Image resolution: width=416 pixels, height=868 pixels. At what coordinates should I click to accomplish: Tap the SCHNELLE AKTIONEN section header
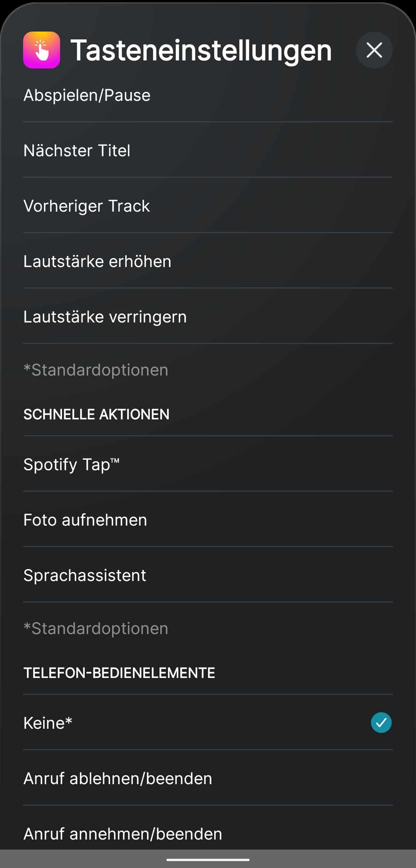click(x=96, y=414)
